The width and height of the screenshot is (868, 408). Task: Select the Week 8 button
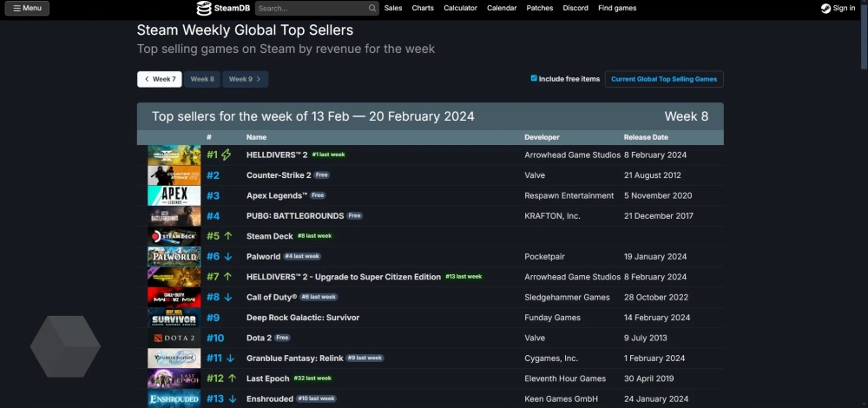pos(202,79)
